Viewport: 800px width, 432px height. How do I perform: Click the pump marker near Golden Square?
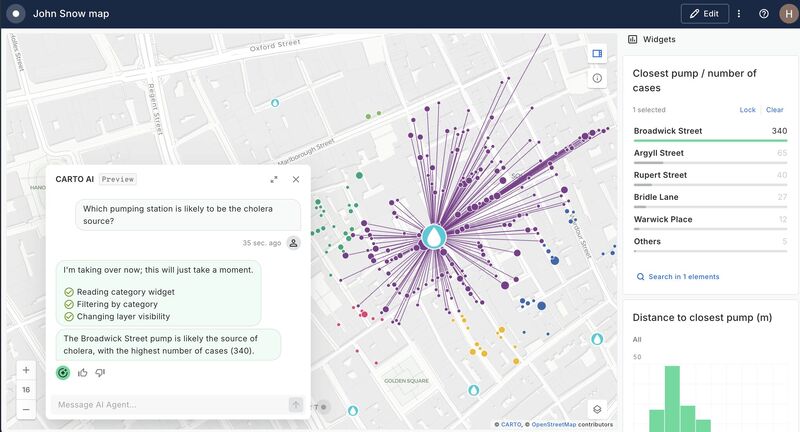(474, 390)
